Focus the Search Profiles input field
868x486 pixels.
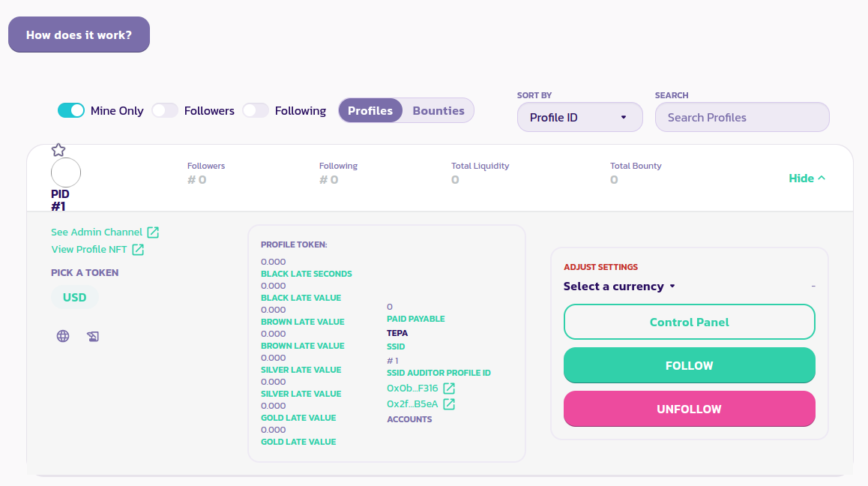pyautogui.click(x=742, y=117)
